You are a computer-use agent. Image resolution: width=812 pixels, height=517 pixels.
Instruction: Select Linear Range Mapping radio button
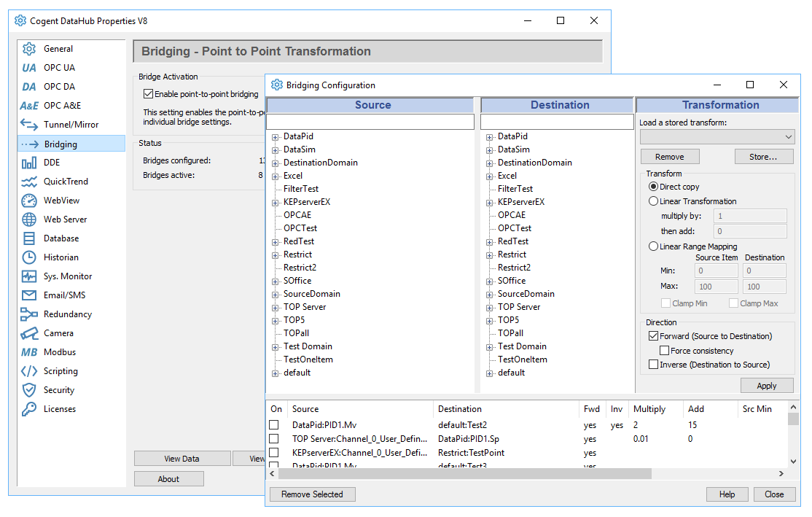click(x=654, y=246)
